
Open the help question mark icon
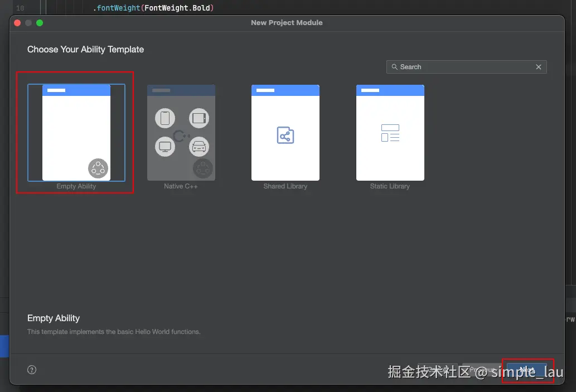(32, 370)
